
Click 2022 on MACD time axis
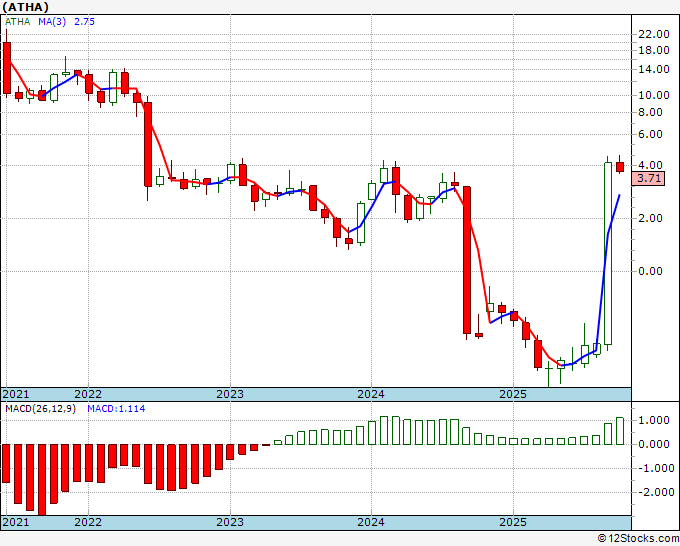tap(88, 522)
